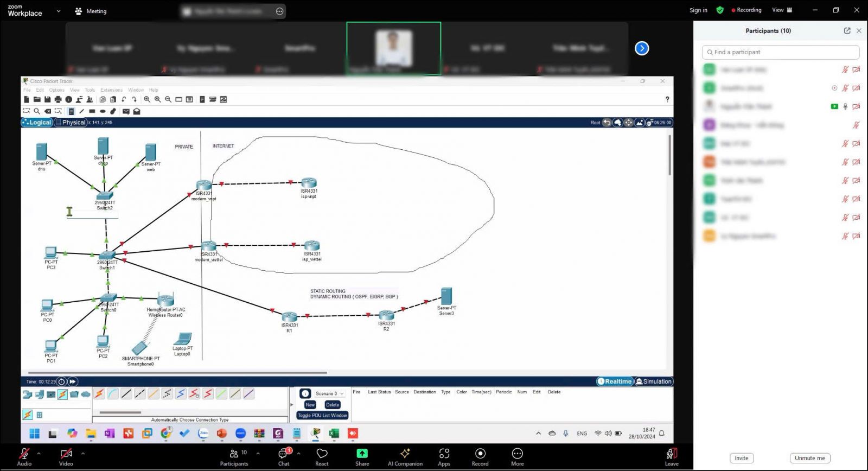Choose the red serial DCE cable with clock

pyautogui.click(x=194, y=394)
